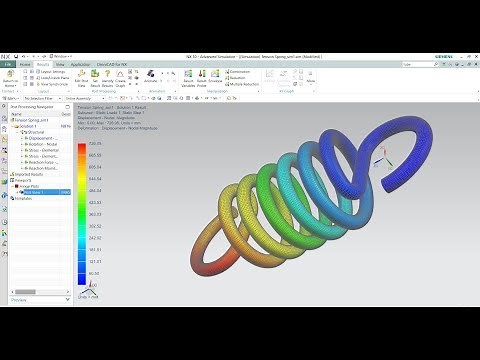480x360 pixels.
Task: Expand Rotation - Nodal result node
Action: pos(22,144)
